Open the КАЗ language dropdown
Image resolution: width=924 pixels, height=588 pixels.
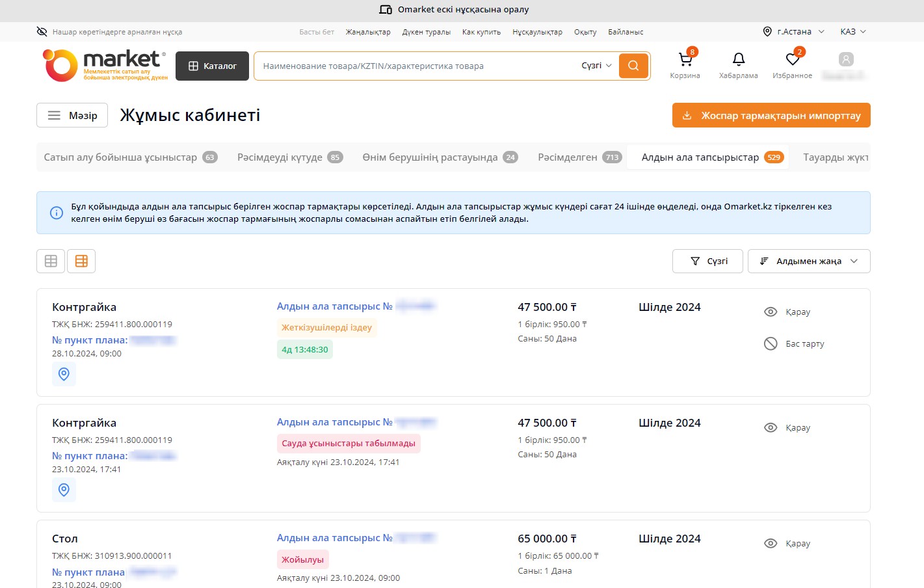click(x=852, y=32)
